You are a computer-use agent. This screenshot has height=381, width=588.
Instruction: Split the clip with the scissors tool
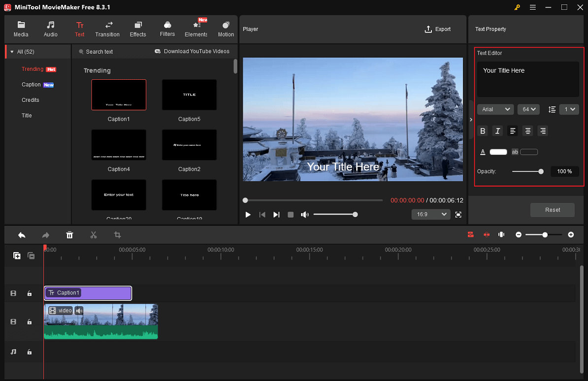(94, 235)
